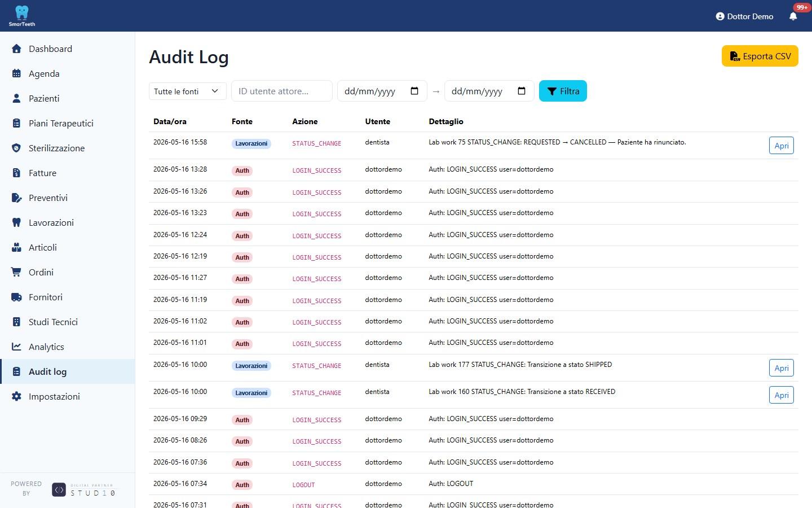Click the timestamp 2026-05-16 08:26
This screenshot has width=812, height=508.
[x=180, y=440]
